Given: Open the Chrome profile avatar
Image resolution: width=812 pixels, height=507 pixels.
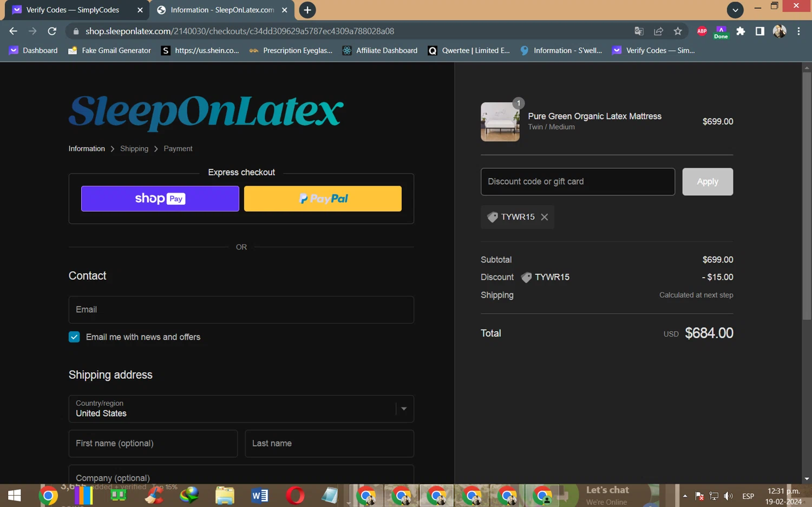Looking at the screenshot, I should 780,31.
